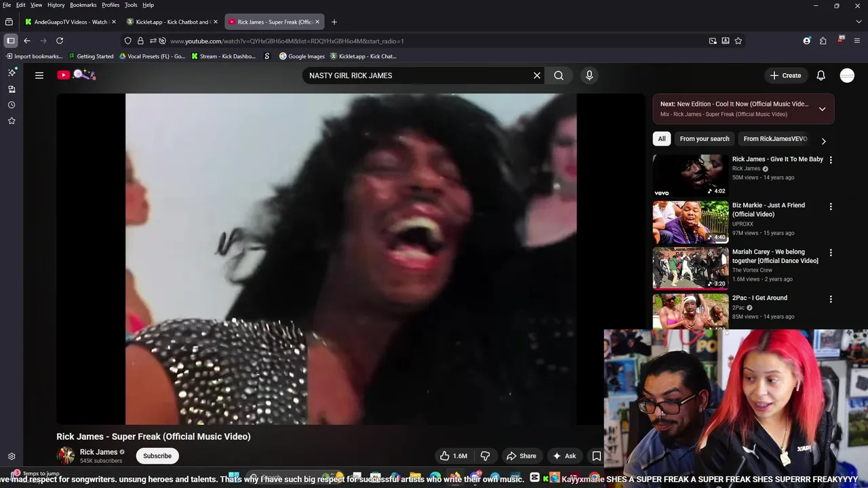Open the Bookmarks menu
Image resolution: width=868 pixels, height=488 pixels.
83,5
